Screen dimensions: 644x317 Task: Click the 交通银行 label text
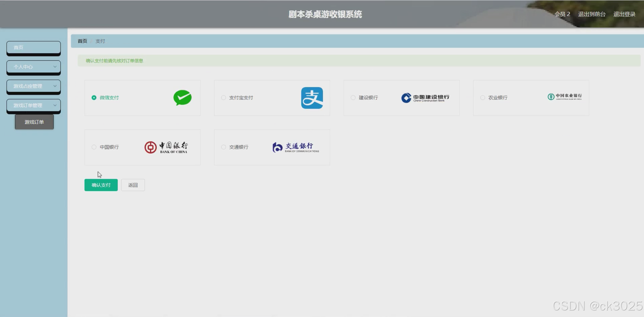click(239, 147)
